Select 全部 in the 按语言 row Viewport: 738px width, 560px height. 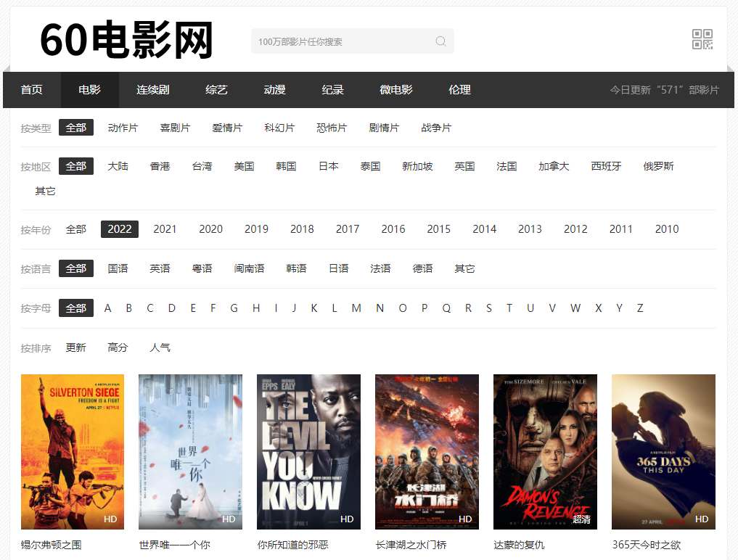pyautogui.click(x=75, y=268)
